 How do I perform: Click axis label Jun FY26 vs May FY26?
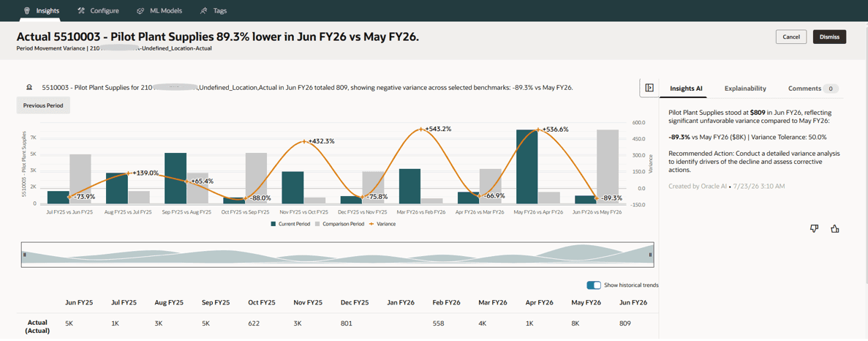(596, 212)
